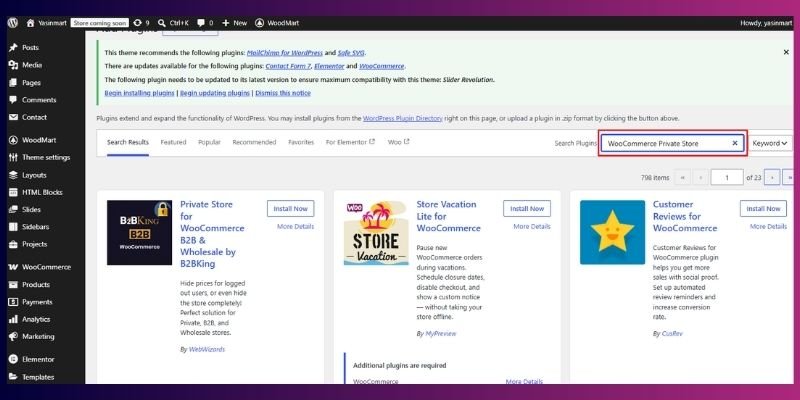Open the Keyword search type dropdown
Image resolution: width=800 pixels, height=400 pixels.
point(769,143)
